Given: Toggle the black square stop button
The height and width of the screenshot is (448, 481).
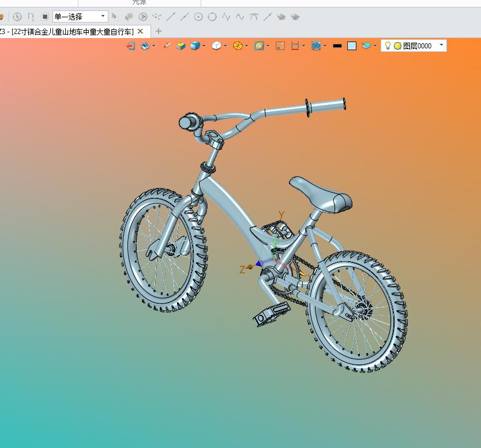Looking at the screenshot, I should [x=45, y=17].
